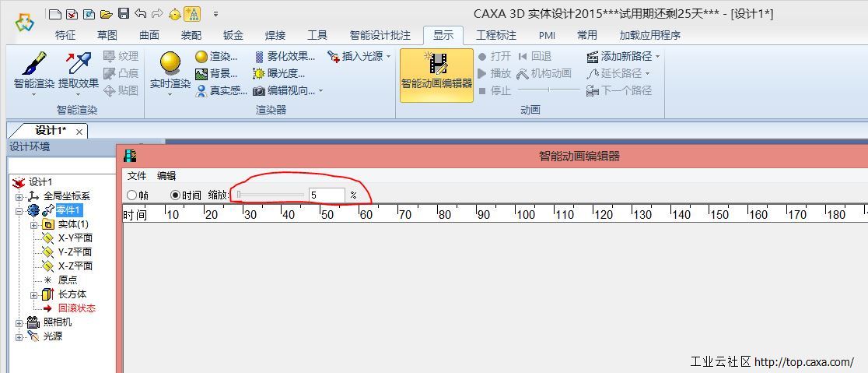Image resolution: width=868 pixels, height=373 pixels.
Task: Open the 文件 menu in animation editor
Action: coord(137,176)
